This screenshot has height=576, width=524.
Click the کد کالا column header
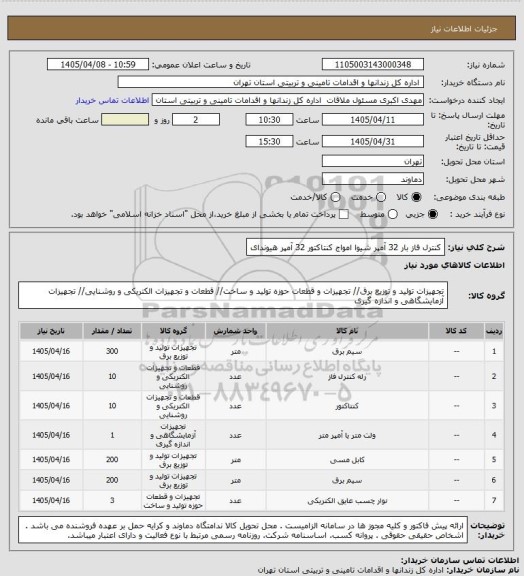(456, 331)
